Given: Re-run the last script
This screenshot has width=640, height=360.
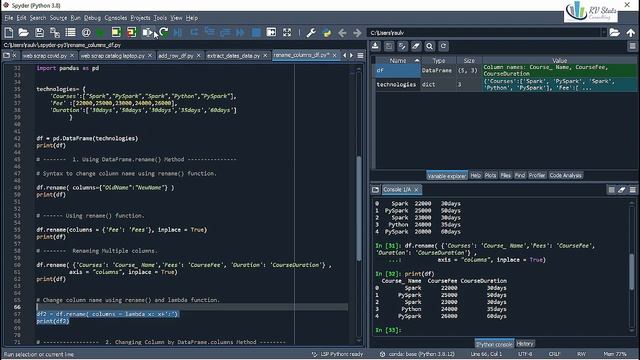Looking at the screenshot, I should click(163, 33).
